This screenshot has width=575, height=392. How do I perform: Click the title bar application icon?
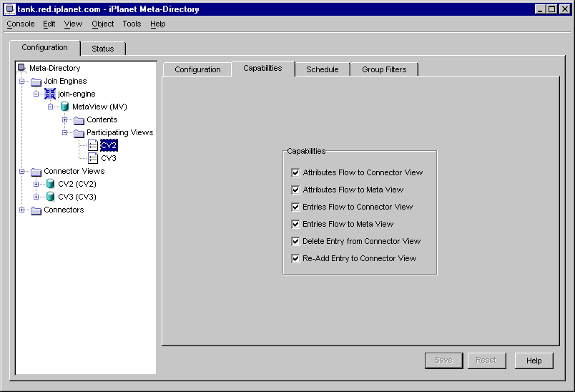10,9
